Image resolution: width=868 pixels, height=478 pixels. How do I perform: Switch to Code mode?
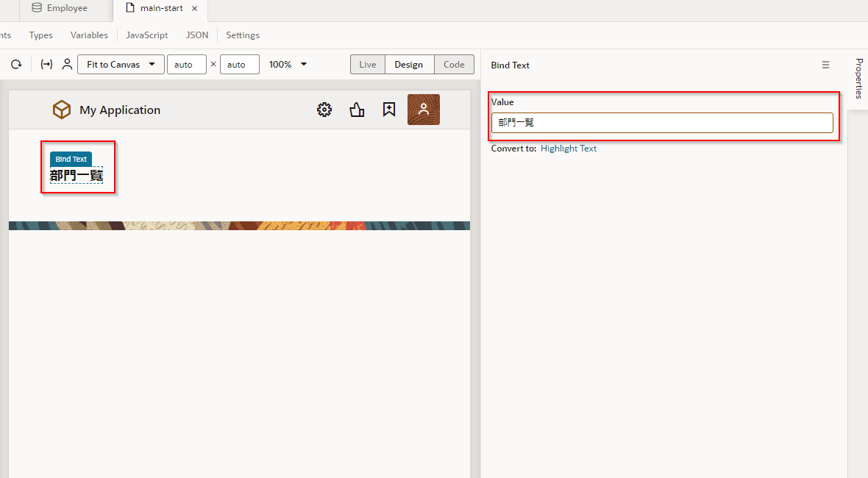point(454,65)
